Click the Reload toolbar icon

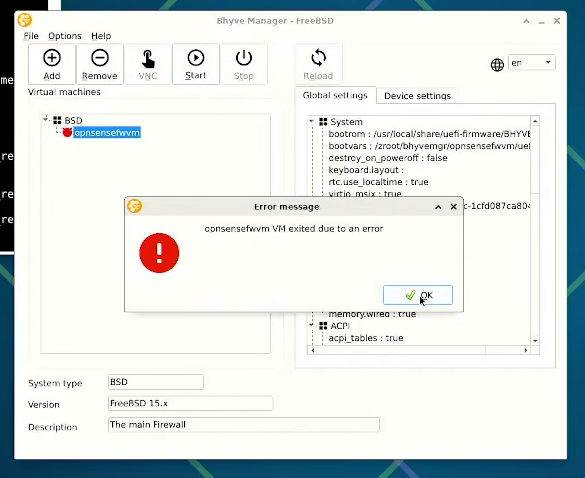(318, 58)
